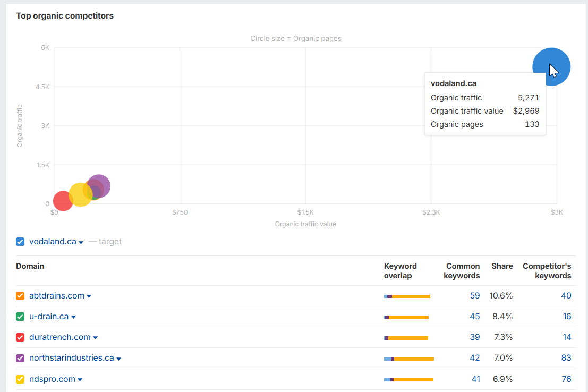Open dropdown arrow beside vodaland.ca

pos(81,243)
